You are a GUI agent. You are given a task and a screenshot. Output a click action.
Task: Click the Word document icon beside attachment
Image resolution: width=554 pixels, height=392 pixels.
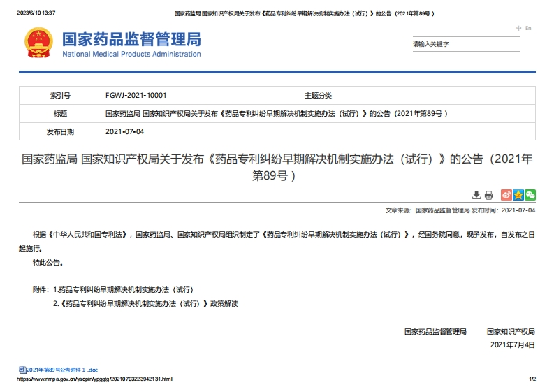click(22, 369)
